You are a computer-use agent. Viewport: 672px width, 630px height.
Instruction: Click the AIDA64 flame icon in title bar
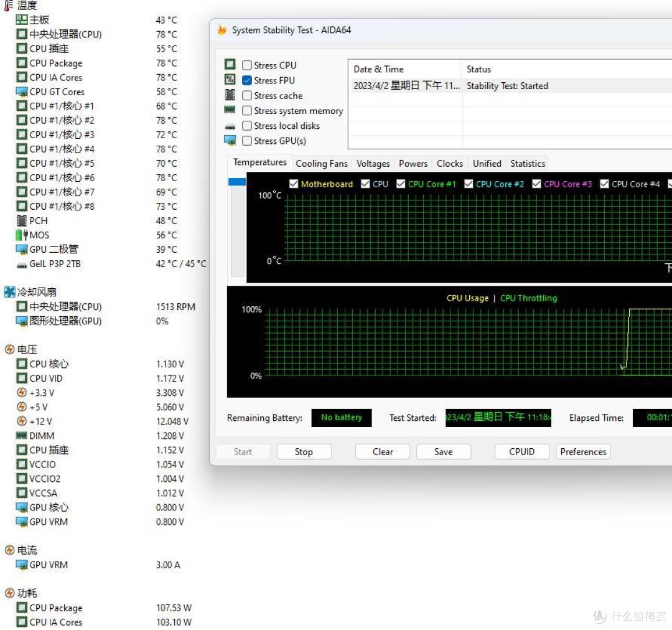pyautogui.click(x=222, y=30)
